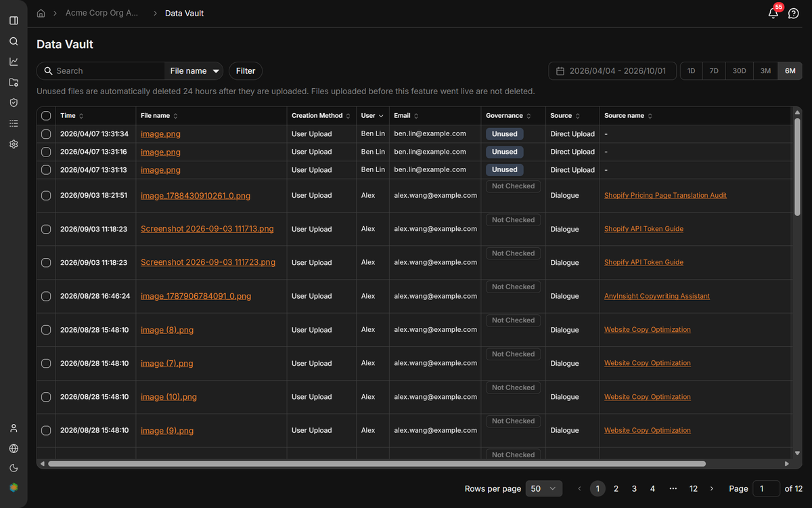Check the Screenshot 2026-09-03 111723.png row
The height and width of the screenshot is (508, 812).
pos(46,262)
